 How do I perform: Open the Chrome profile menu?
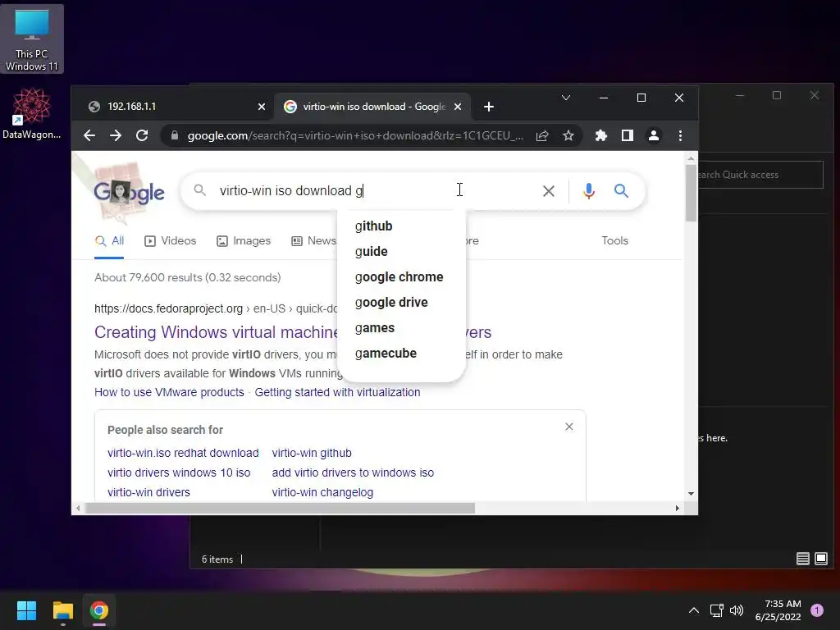pos(654,135)
